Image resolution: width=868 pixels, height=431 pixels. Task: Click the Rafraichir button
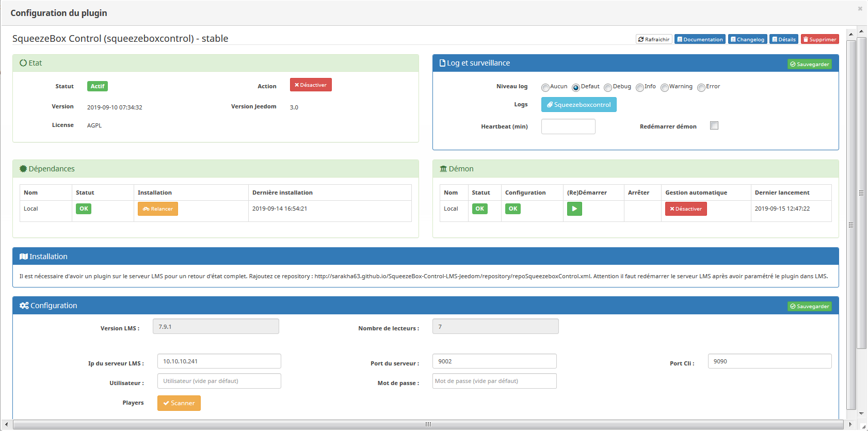pos(654,39)
